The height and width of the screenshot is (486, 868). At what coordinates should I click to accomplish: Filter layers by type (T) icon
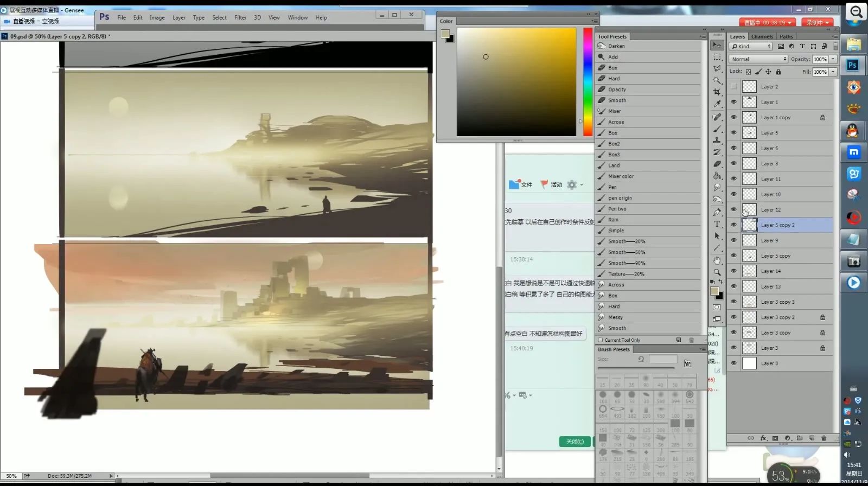(802, 46)
